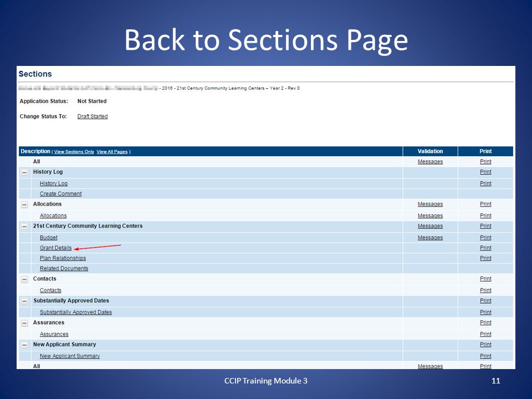Screen dimensions: 532x399
Task: Click the Print column header
Action: [x=485, y=151]
